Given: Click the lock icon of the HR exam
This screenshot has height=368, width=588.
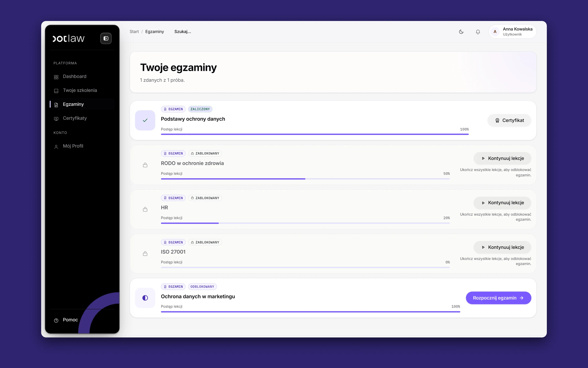Looking at the screenshot, I should point(145,209).
